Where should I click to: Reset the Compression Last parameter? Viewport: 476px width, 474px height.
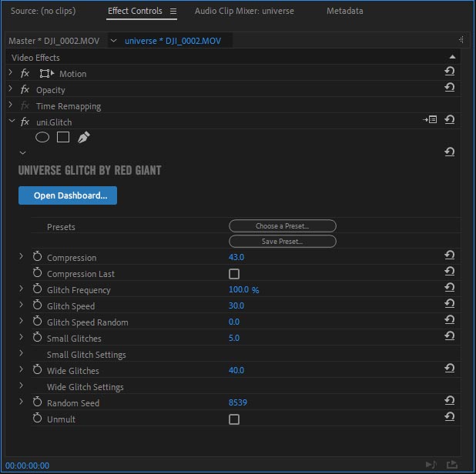[449, 271]
